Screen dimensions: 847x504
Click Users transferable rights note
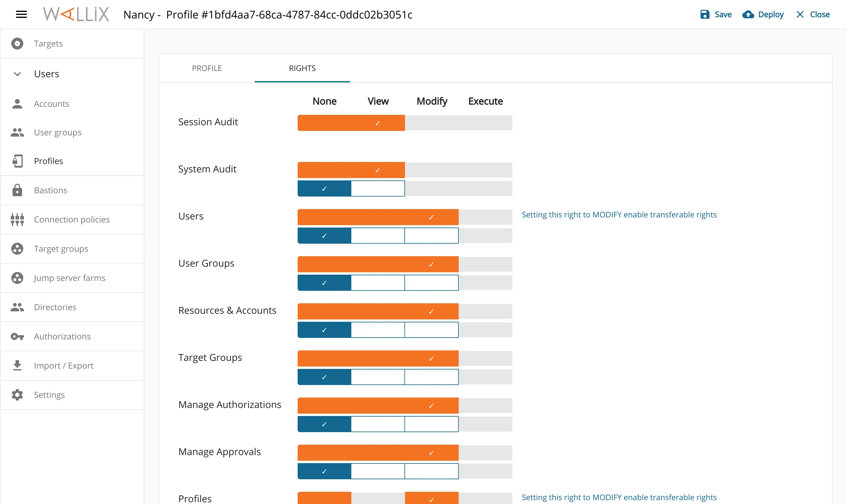pyautogui.click(x=619, y=215)
